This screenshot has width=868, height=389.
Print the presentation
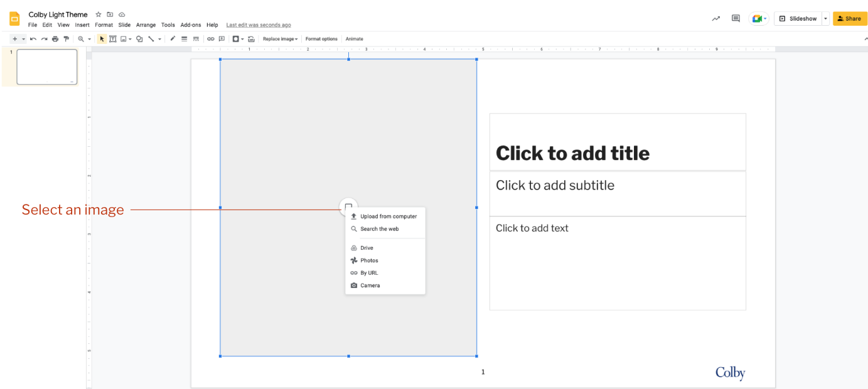point(55,39)
